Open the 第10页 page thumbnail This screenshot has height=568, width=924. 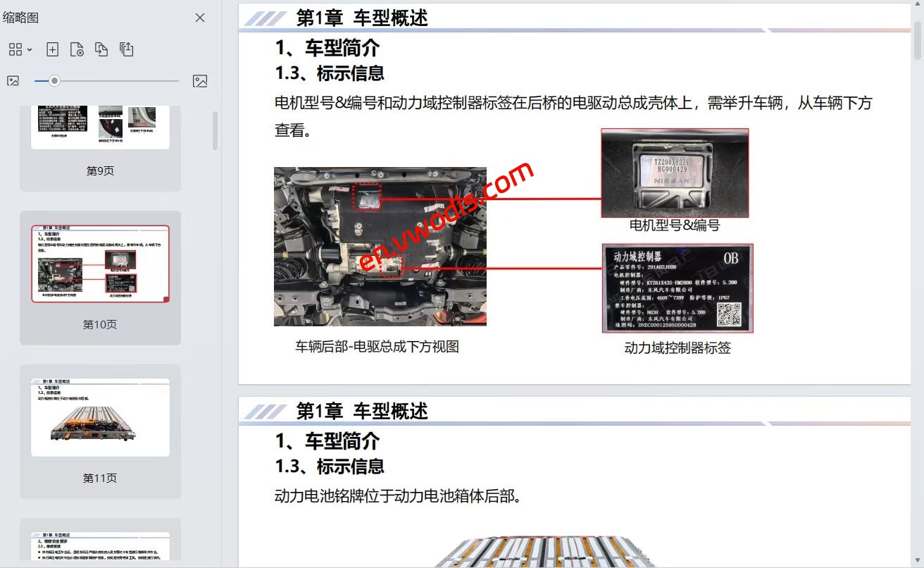[x=100, y=262]
